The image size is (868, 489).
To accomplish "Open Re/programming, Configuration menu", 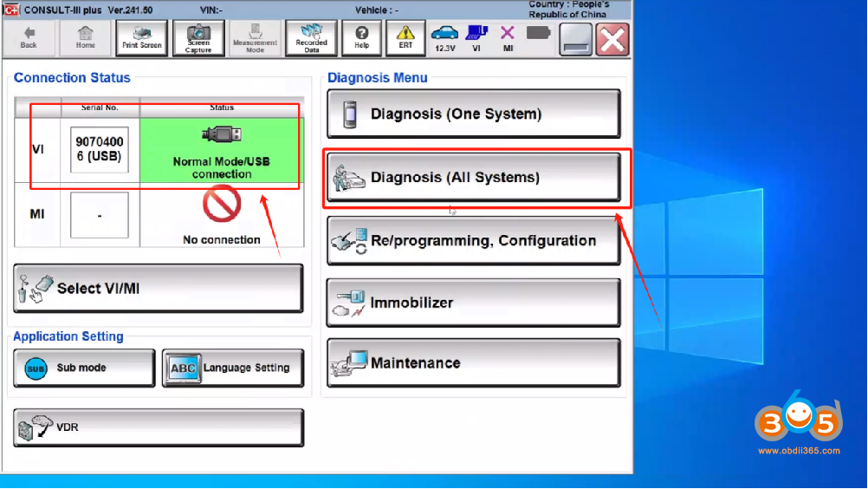I will tap(473, 241).
